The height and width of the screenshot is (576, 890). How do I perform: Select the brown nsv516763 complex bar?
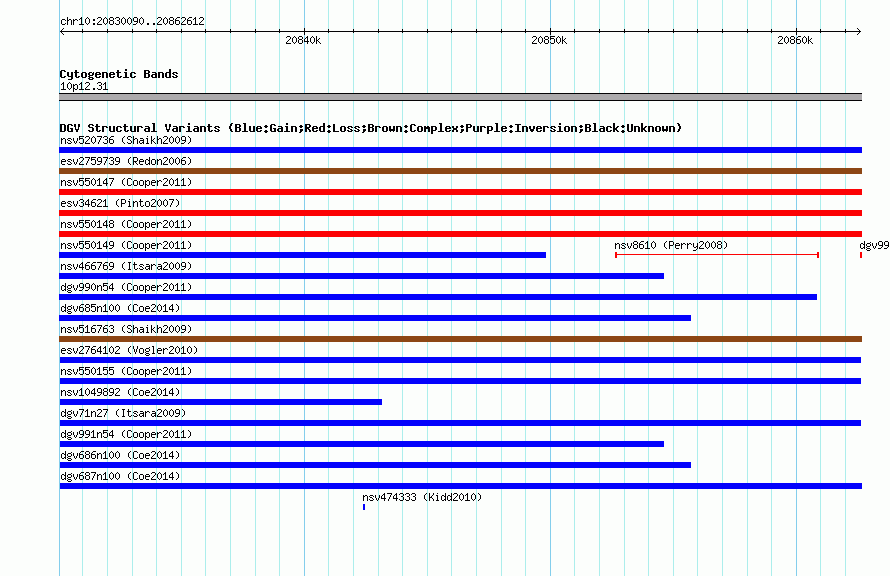pos(460,339)
